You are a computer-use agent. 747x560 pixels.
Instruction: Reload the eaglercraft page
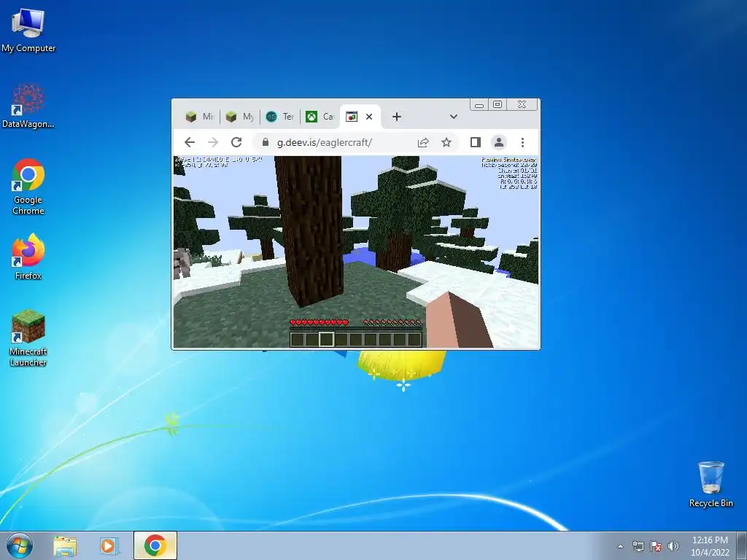[236, 142]
